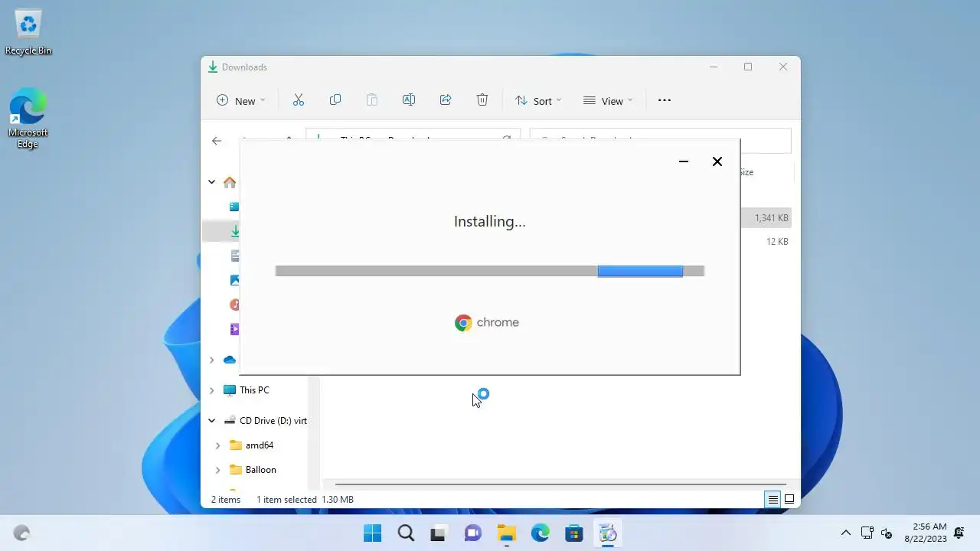Launch Microsoft Edge from the taskbar

[541, 533]
